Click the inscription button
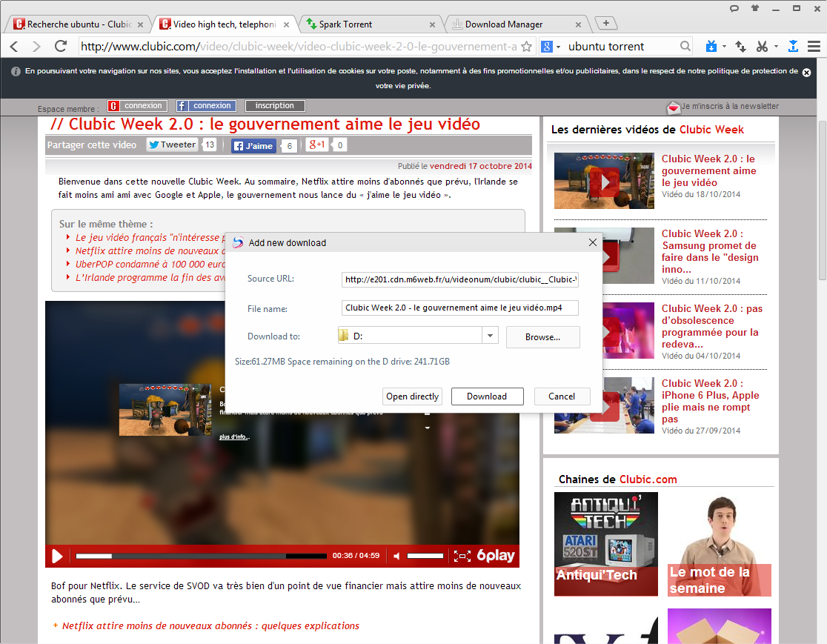 tap(275, 106)
